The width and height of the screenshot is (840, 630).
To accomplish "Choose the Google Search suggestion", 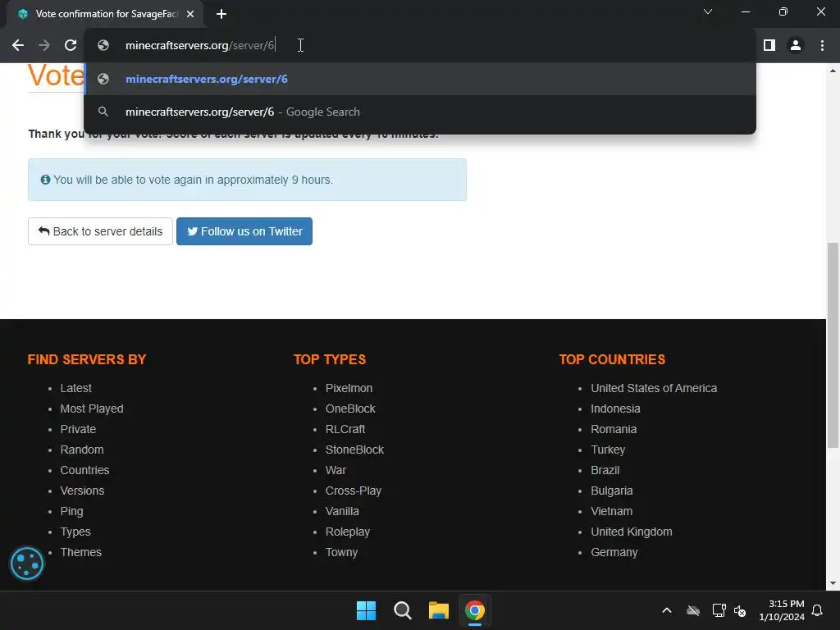I will click(420, 112).
